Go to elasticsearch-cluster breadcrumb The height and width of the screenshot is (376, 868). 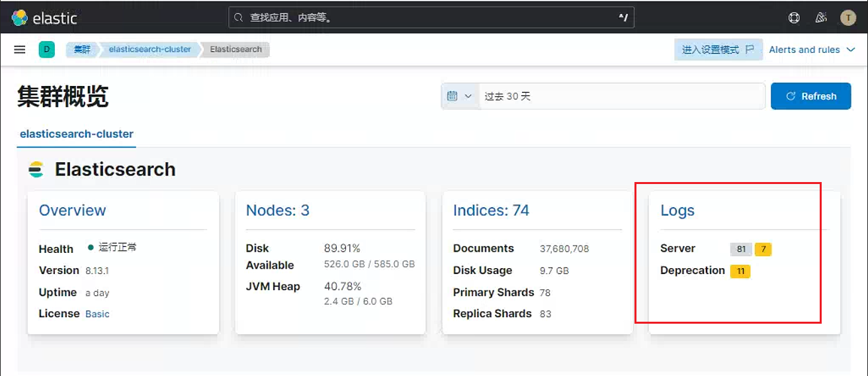150,50
